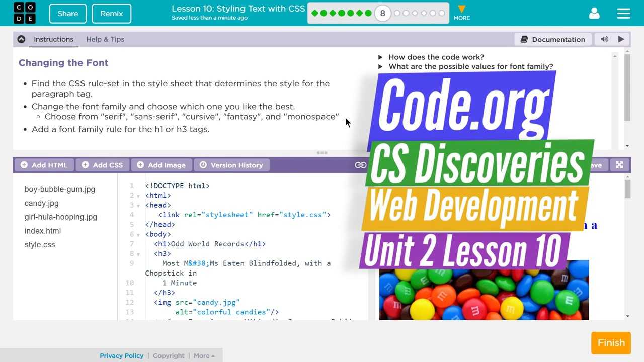The image size is (644, 362).
Task: Open Version History
Action: [x=231, y=165]
